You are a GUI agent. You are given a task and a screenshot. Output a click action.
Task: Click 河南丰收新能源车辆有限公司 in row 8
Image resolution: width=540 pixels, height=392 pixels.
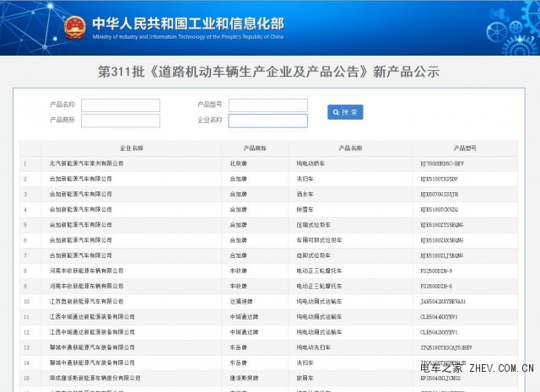click(86, 271)
